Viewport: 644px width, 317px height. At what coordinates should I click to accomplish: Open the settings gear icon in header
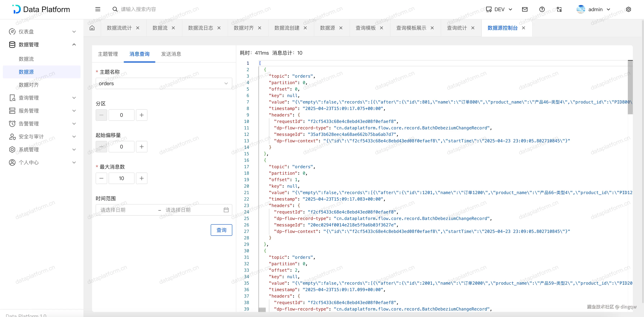coord(629,9)
